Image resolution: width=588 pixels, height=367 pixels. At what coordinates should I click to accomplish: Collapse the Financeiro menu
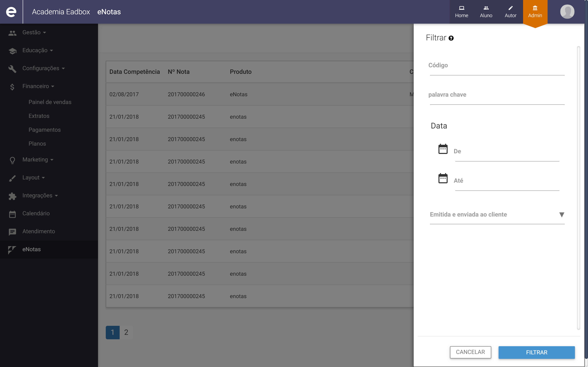38,86
